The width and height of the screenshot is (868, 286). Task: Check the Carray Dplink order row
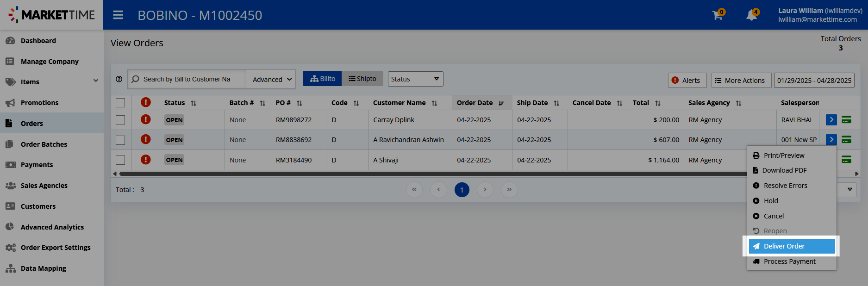click(120, 120)
